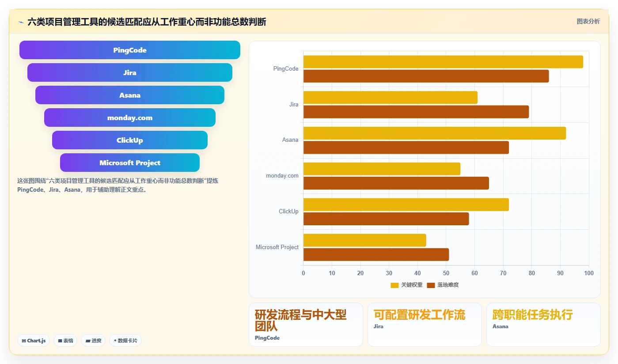618x364 pixels.
Task: Click the Chart.js tag chip
Action: click(34, 341)
